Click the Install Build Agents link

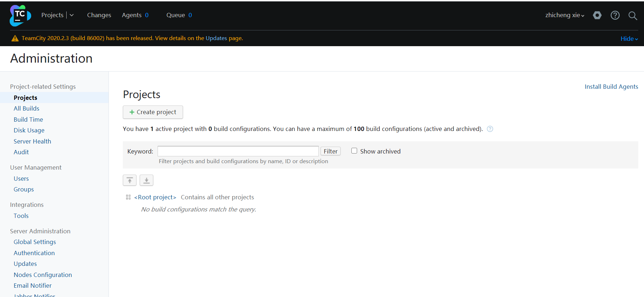pyautogui.click(x=611, y=87)
